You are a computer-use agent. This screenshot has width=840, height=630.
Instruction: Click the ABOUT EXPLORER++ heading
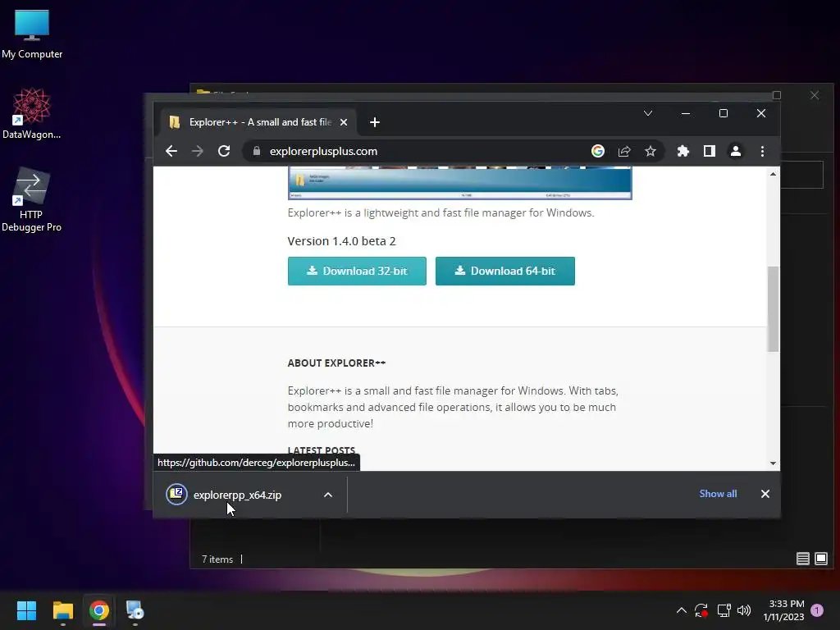coord(336,363)
